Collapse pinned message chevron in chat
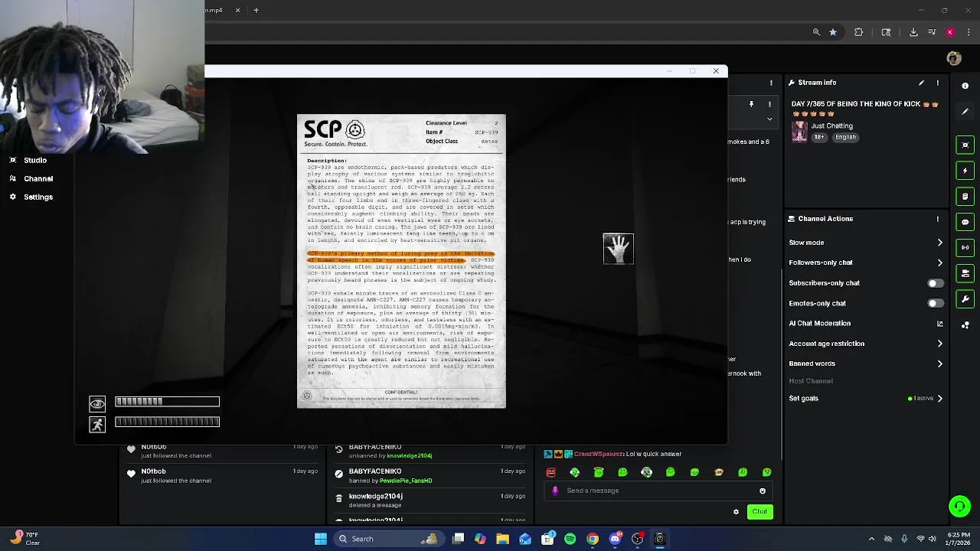The width and height of the screenshot is (980, 551). [769, 119]
